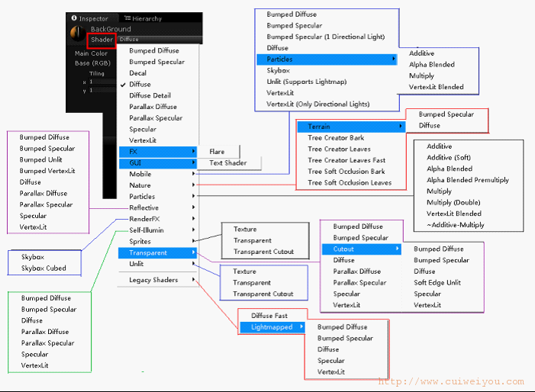
Task: Expand the Sprites submenu arrow
Action: click(193, 241)
